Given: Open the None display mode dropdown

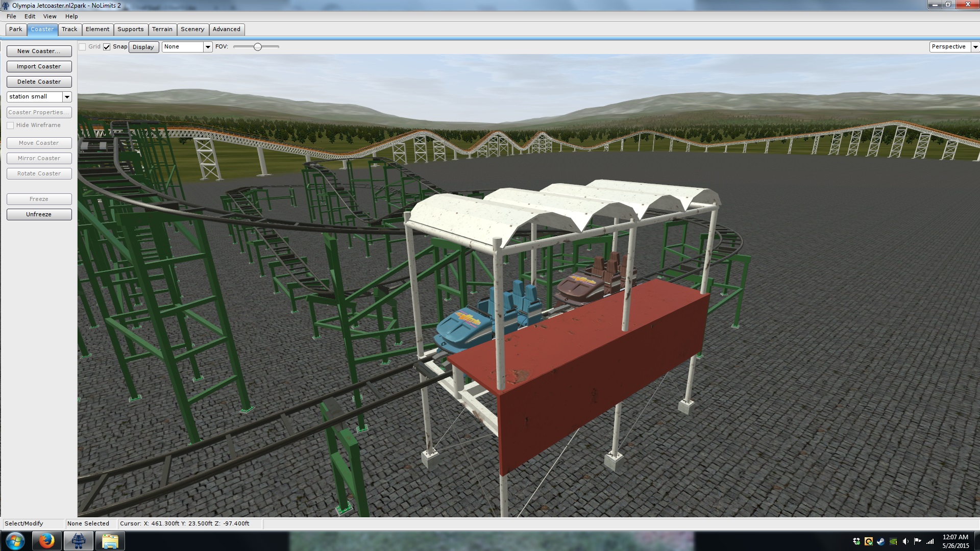Looking at the screenshot, I should click(208, 47).
